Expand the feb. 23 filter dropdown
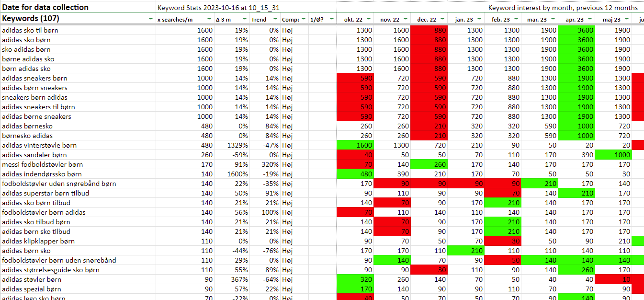This screenshot has width=644, height=300. [x=515, y=19]
